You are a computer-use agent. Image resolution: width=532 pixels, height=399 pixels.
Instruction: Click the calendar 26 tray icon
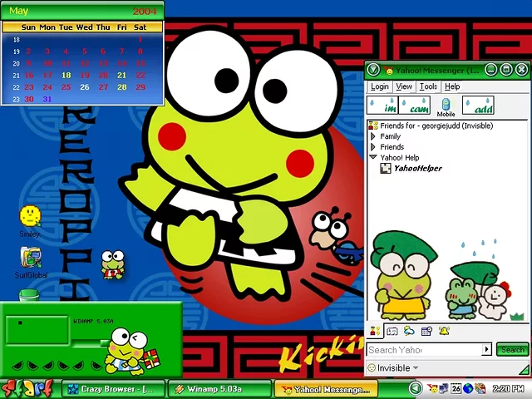click(456, 388)
